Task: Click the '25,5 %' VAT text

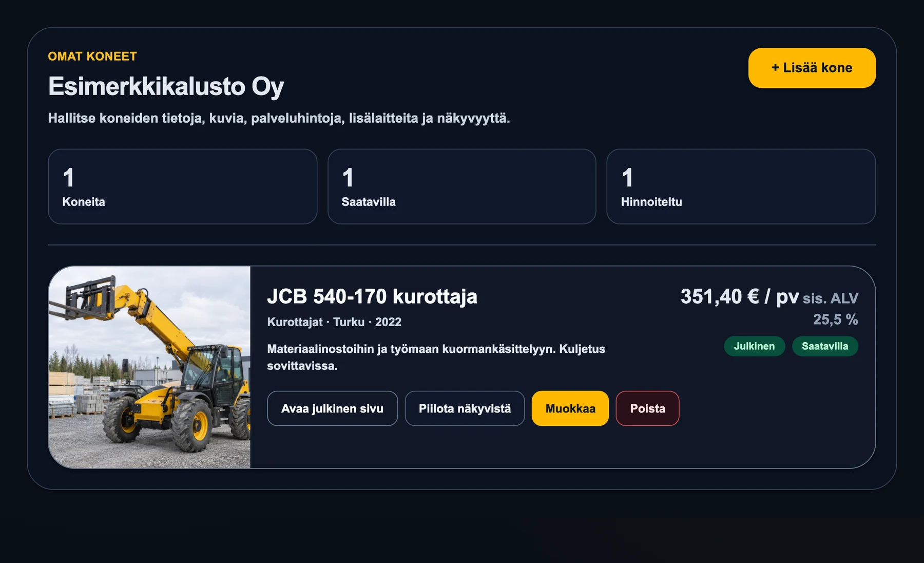Action: [x=835, y=320]
